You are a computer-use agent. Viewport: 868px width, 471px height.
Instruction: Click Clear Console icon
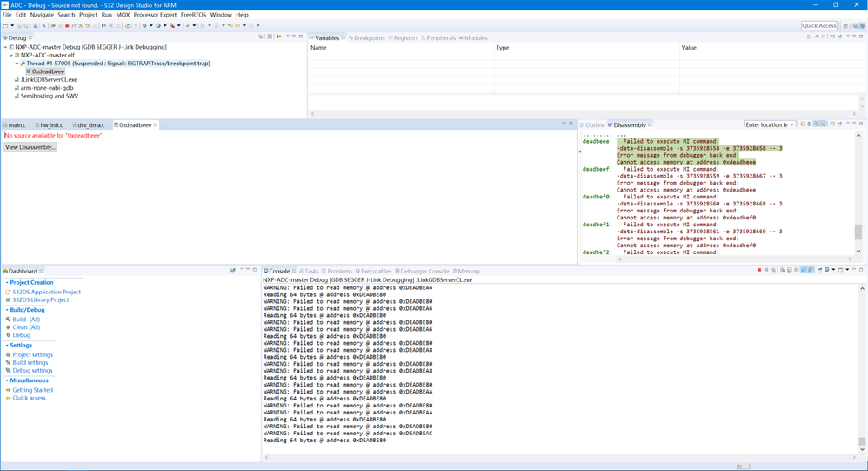tap(782, 270)
